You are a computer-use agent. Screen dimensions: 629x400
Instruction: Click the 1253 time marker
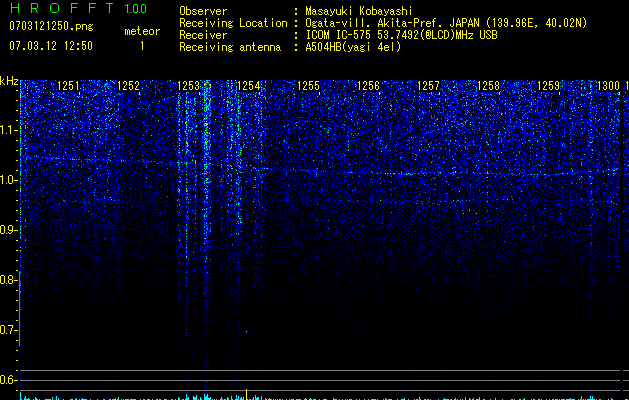coord(188,86)
